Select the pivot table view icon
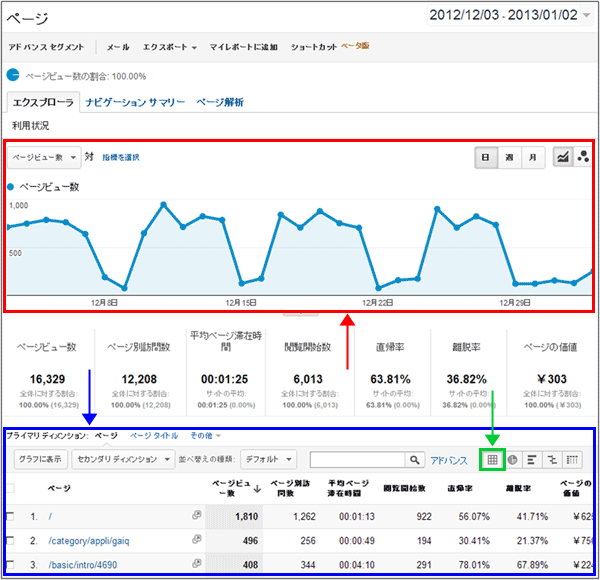Viewport: 600px width, 580px height. (x=572, y=460)
